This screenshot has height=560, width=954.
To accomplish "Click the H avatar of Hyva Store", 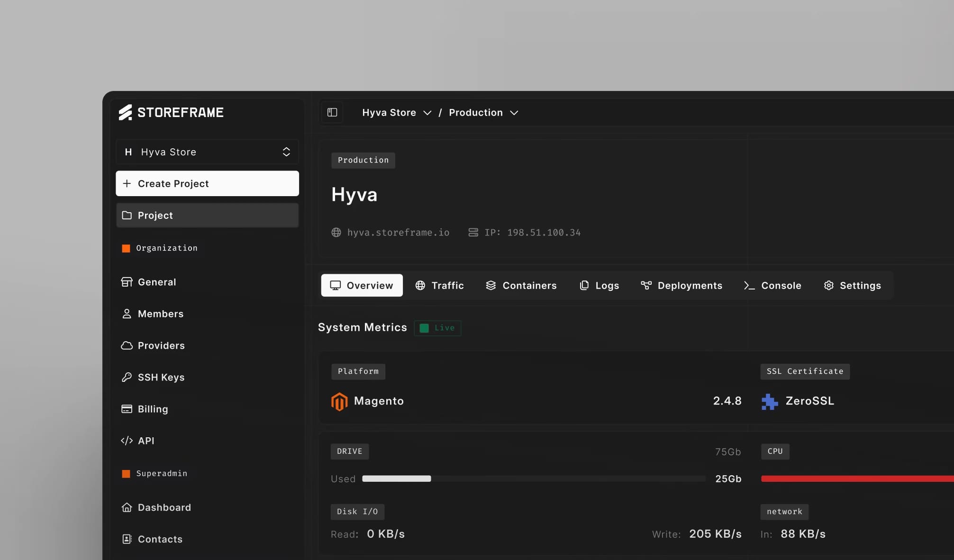I will 128,152.
